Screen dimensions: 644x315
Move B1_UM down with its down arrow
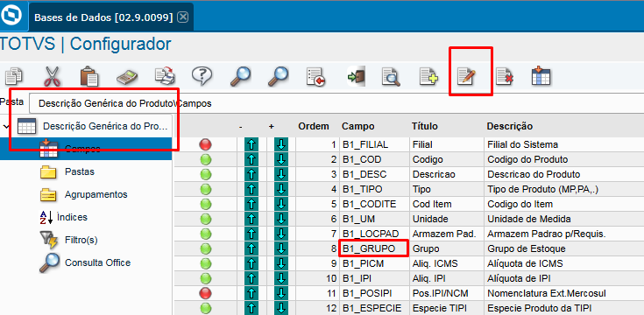point(281,219)
